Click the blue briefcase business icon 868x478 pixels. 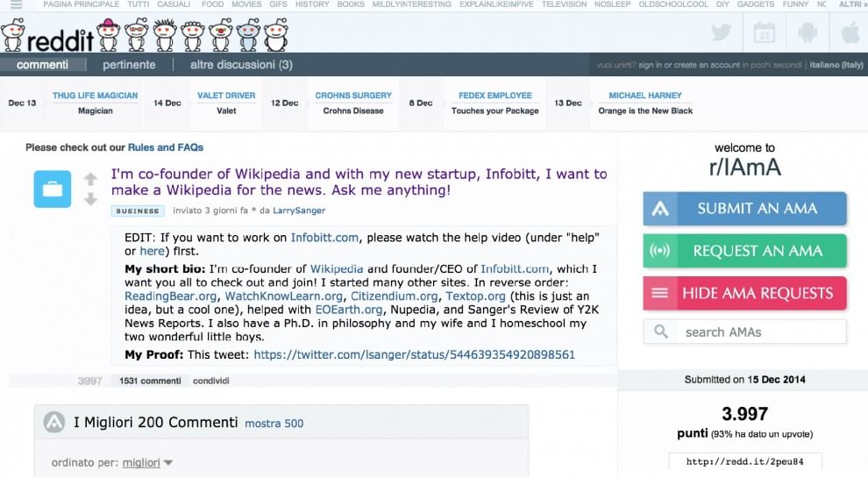pos(53,189)
